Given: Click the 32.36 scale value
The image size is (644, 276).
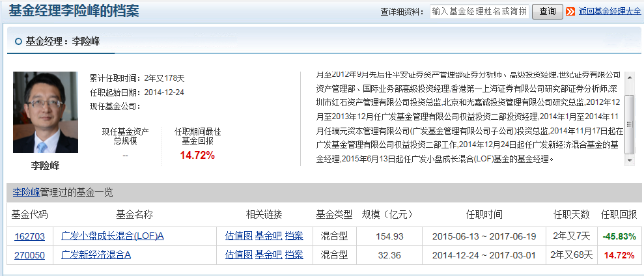Looking at the screenshot, I should tap(389, 255).
